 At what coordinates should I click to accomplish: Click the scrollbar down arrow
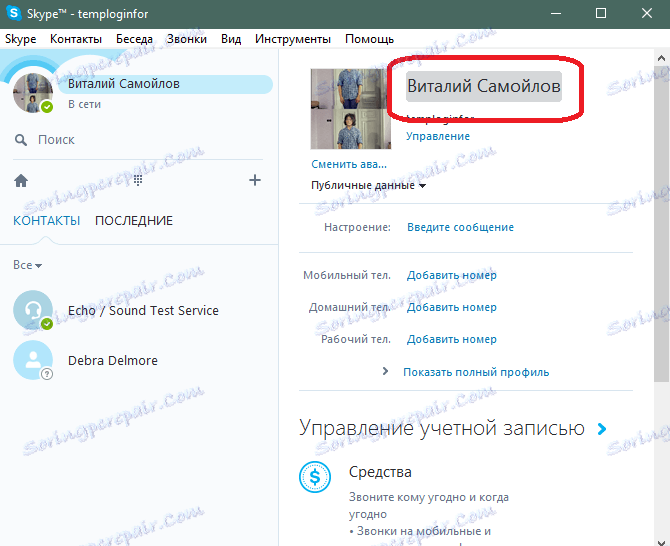pyautogui.click(x=661, y=542)
